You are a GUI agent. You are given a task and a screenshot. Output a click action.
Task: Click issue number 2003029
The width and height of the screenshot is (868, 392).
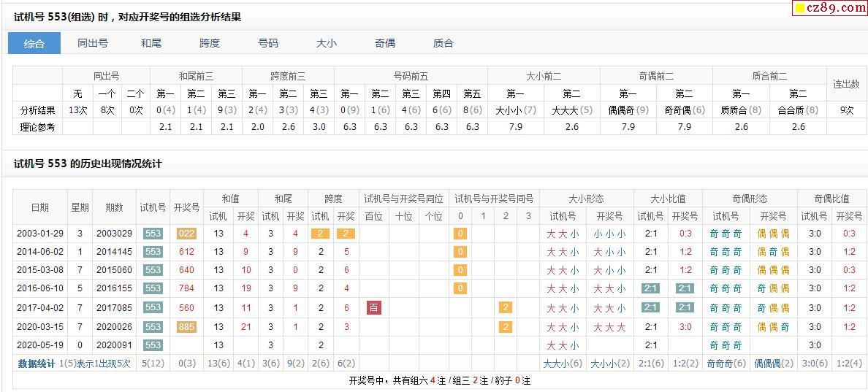115,234
